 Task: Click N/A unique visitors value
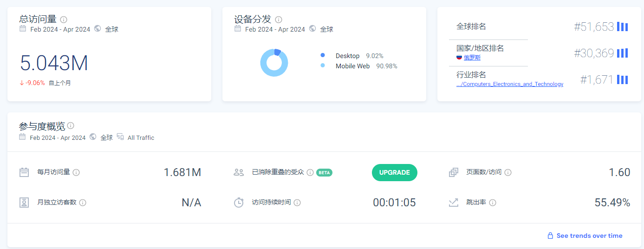click(x=191, y=203)
